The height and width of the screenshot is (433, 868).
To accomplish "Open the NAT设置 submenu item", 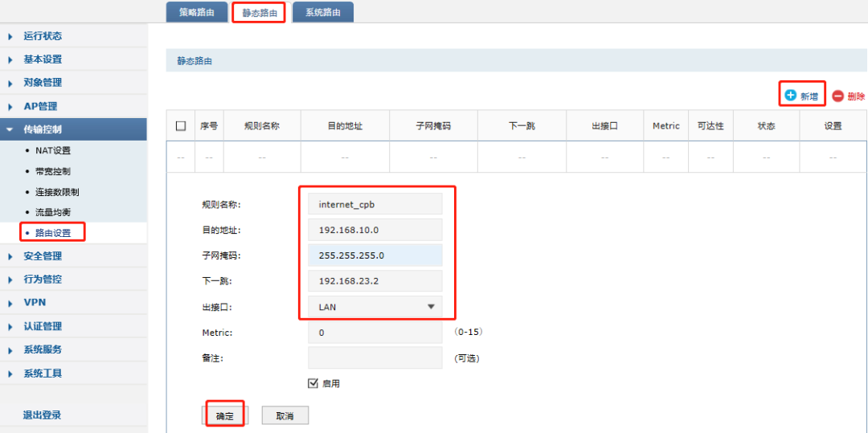I will 53,150.
